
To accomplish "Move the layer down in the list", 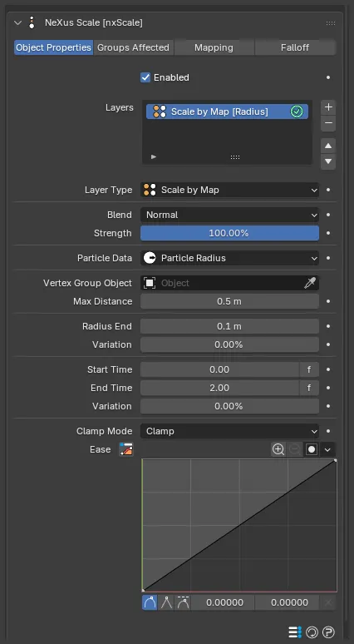I will coord(328,161).
